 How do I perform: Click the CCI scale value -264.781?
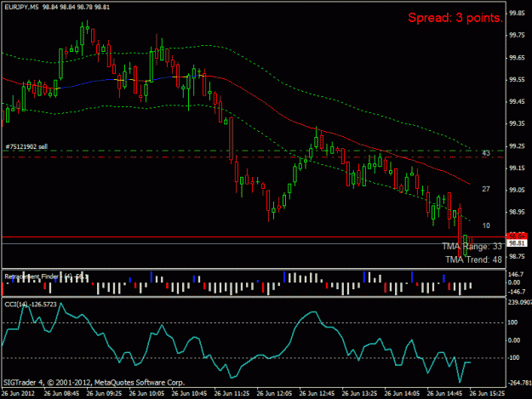(519, 383)
